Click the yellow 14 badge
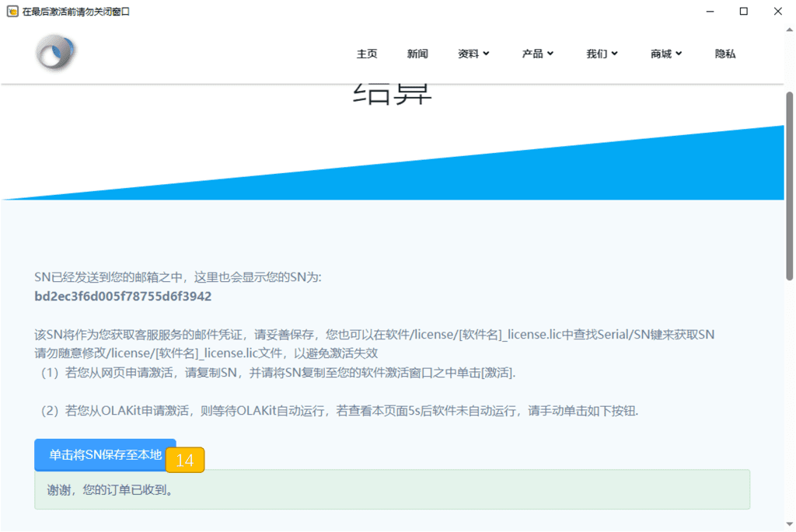 tap(185, 461)
